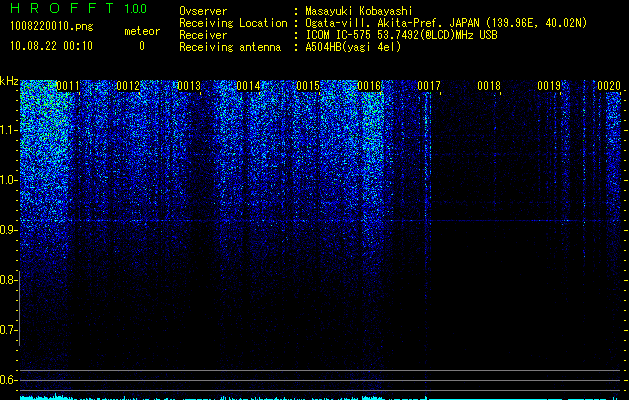Screen dimensions: 629x400
Task: Click the ICOM IC-575 receiver text
Action: click(402, 35)
